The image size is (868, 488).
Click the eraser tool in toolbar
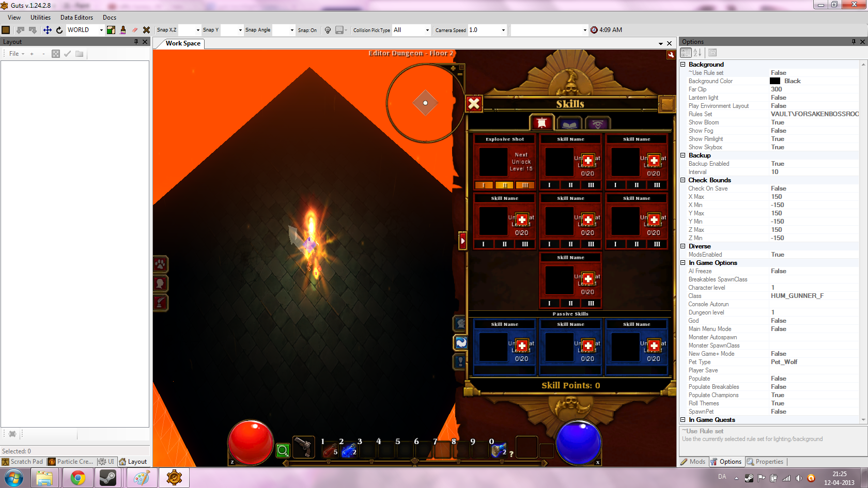click(x=135, y=30)
